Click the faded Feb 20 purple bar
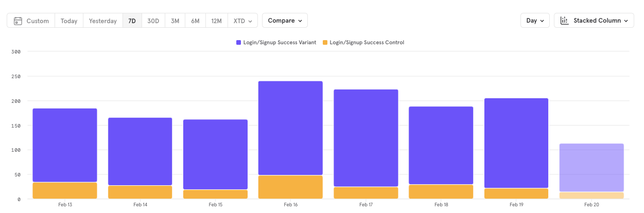This screenshot has width=644, height=213. 591,168
